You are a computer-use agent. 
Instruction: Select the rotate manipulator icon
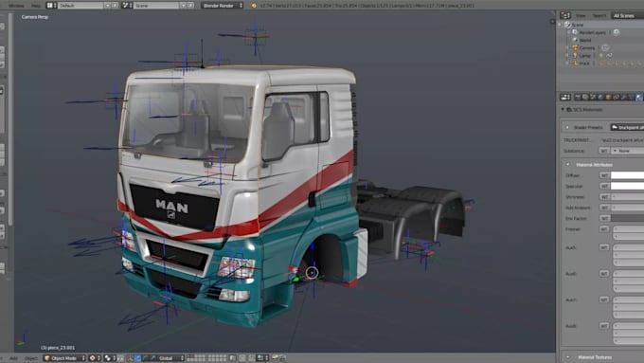[x=145, y=358]
